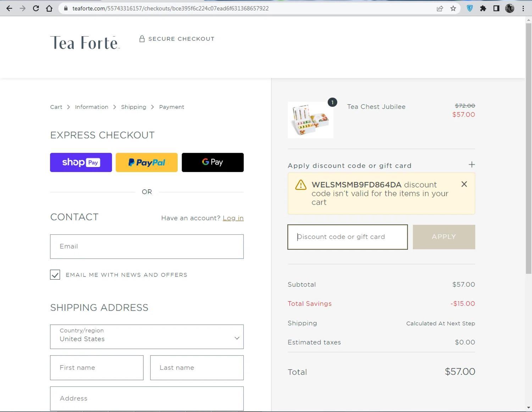Viewport: 532px width, 412px height.
Task: Click the page vertical scrollbar
Action: pyautogui.click(x=528, y=149)
